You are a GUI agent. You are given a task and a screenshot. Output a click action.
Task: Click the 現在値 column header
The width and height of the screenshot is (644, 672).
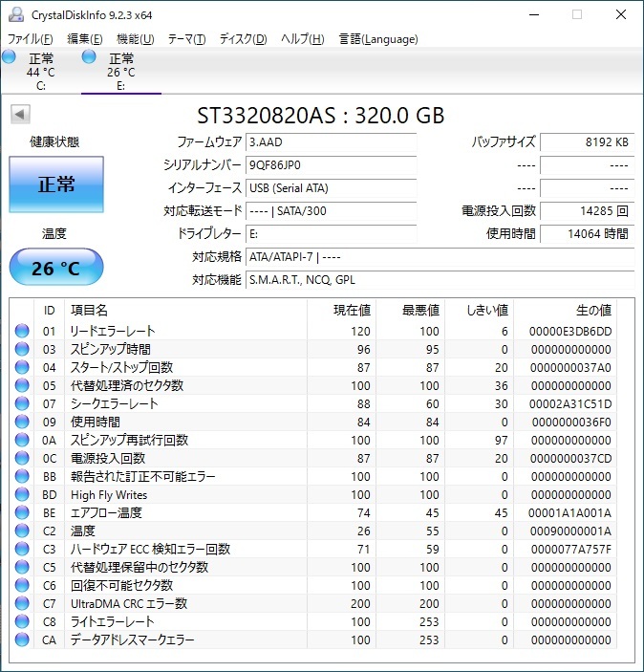point(341,310)
